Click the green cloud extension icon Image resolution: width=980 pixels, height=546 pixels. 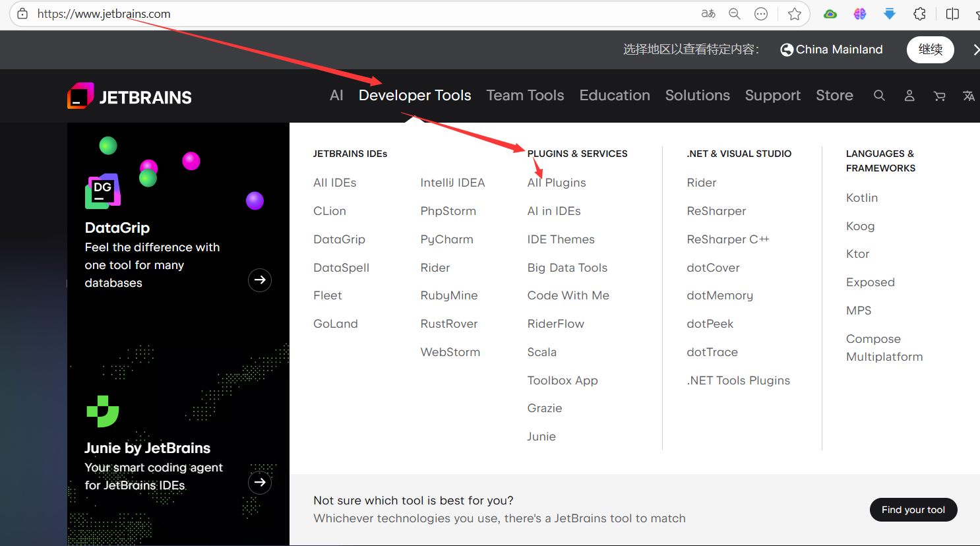coord(830,14)
